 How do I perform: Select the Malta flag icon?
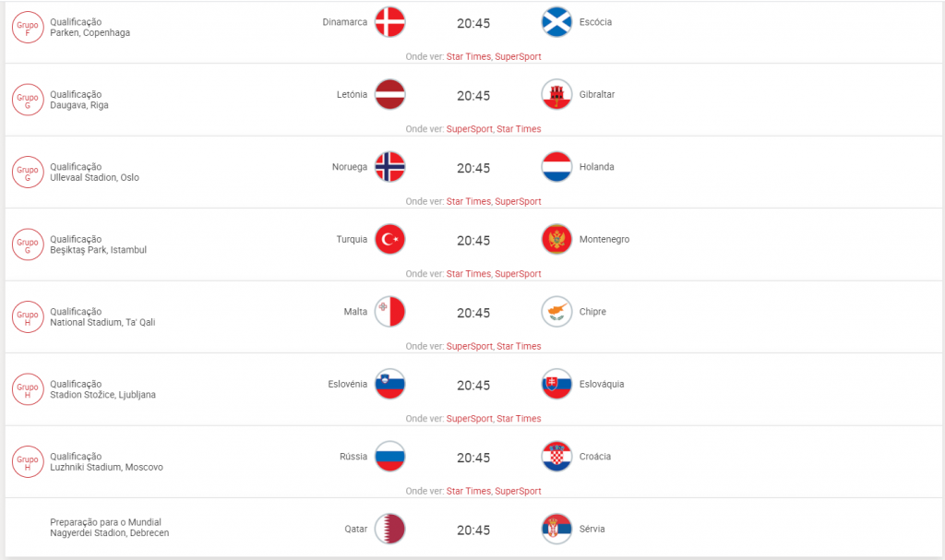click(390, 312)
